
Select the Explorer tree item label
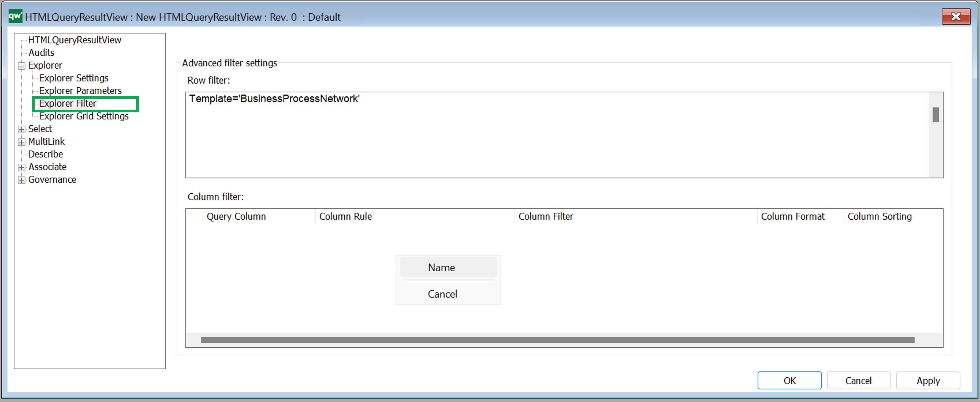coord(45,65)
